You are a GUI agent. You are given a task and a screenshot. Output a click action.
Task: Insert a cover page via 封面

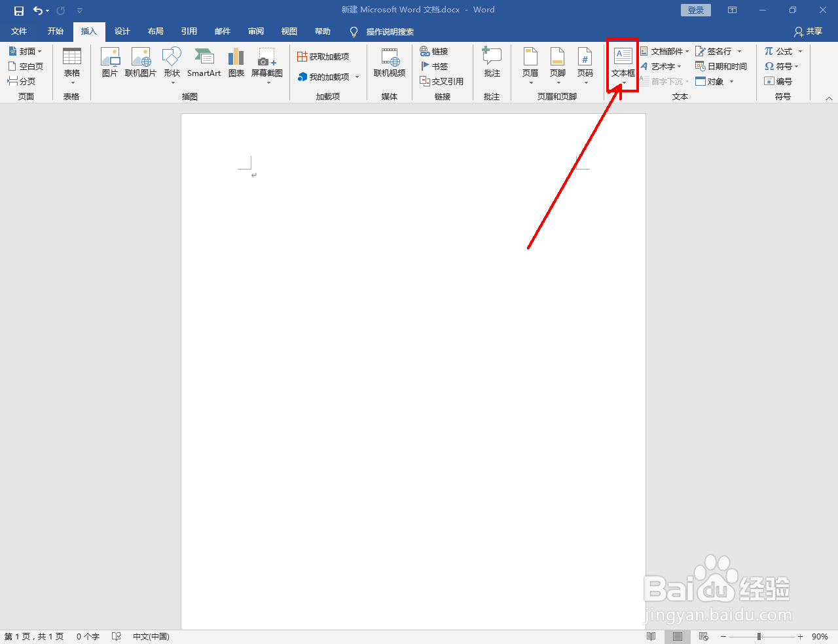pos(24,50)
